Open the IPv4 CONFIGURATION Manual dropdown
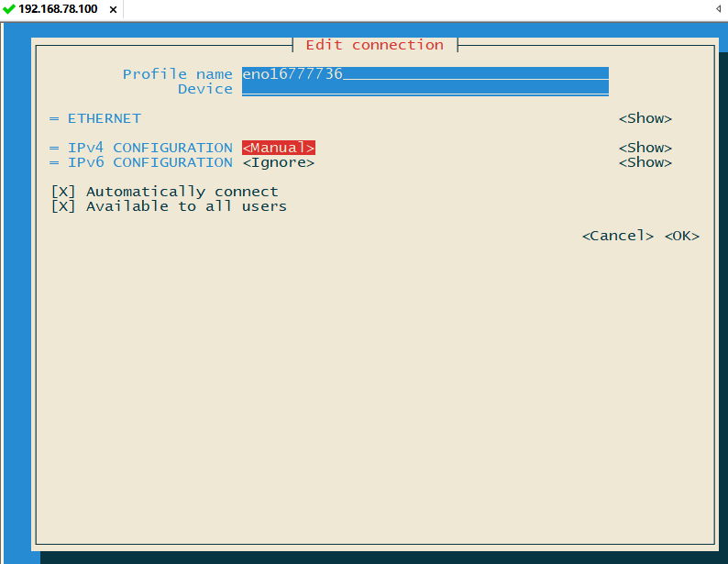Viewport: 728px width, 564px height. click(x=279, y=148)
